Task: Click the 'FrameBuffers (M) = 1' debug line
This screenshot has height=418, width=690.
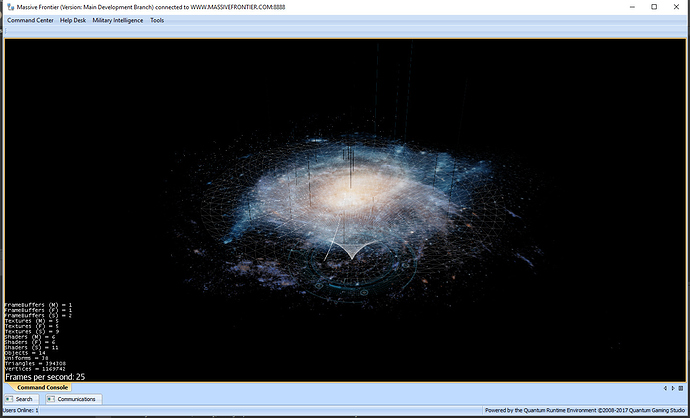Action: tap(38, 305)
